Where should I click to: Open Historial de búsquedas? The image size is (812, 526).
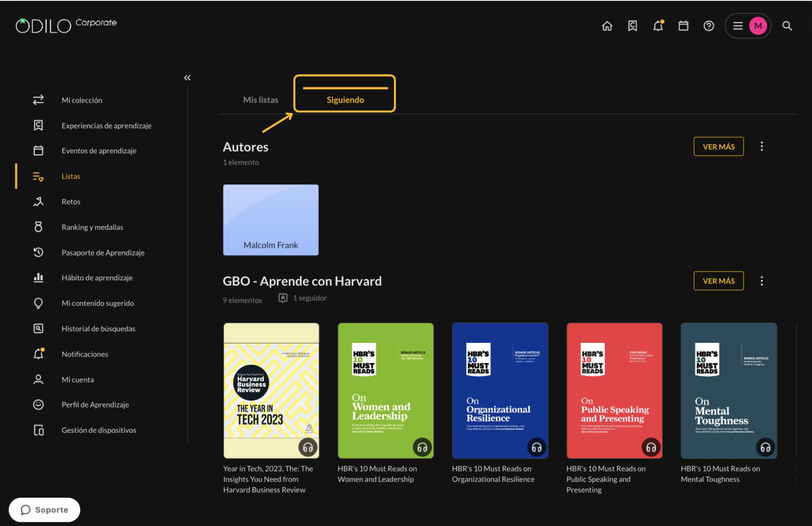coord(99,328)
